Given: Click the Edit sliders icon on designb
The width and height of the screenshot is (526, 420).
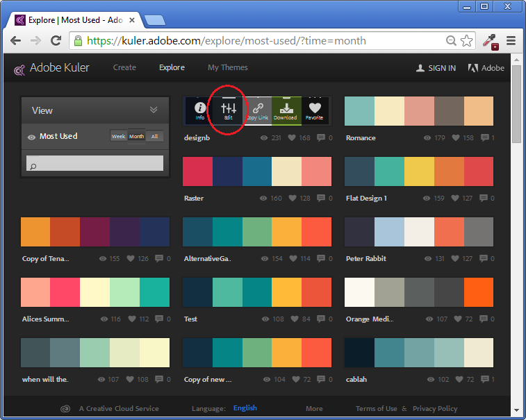Looking at the screenshot, I should tap(229, 111).
